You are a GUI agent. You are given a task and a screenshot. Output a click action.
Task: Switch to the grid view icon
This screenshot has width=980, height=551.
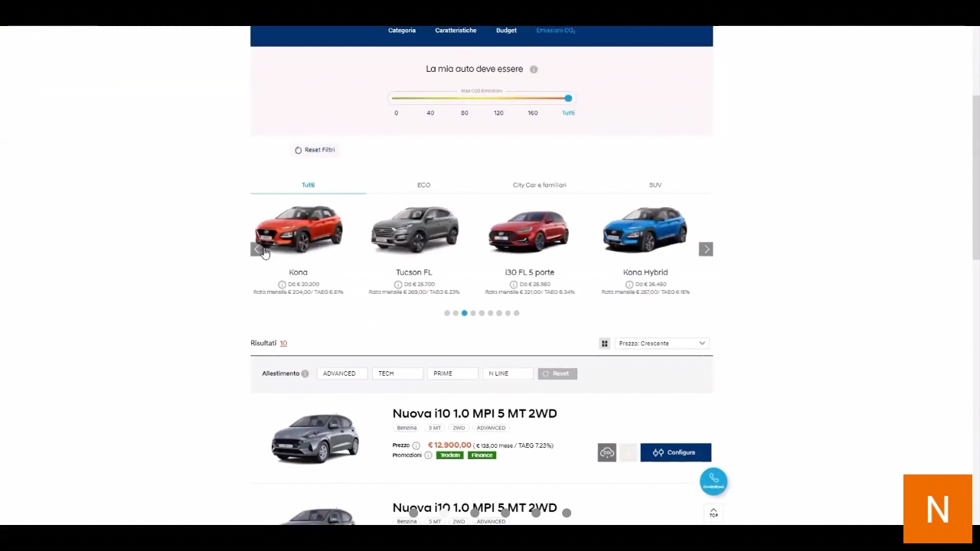point(605,344)
